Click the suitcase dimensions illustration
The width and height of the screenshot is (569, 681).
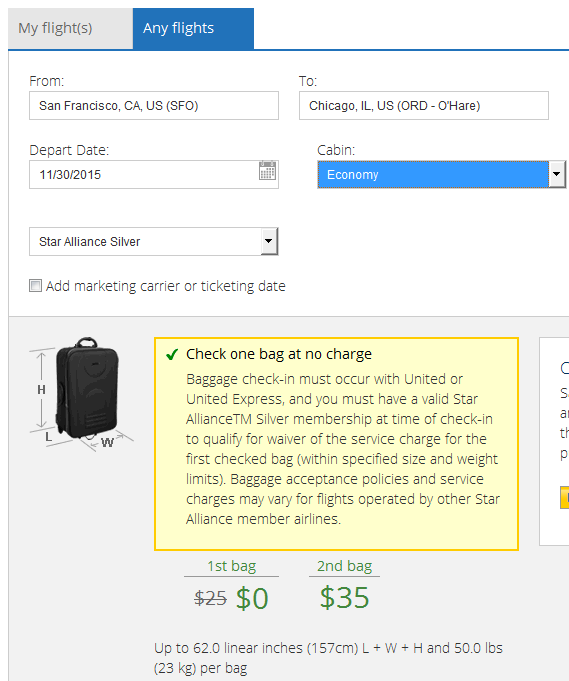81,394
